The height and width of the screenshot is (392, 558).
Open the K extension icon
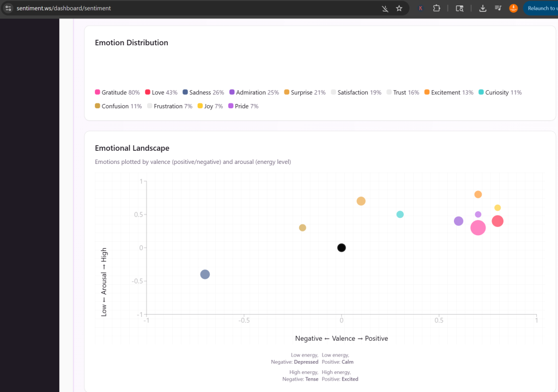point(421,9)
